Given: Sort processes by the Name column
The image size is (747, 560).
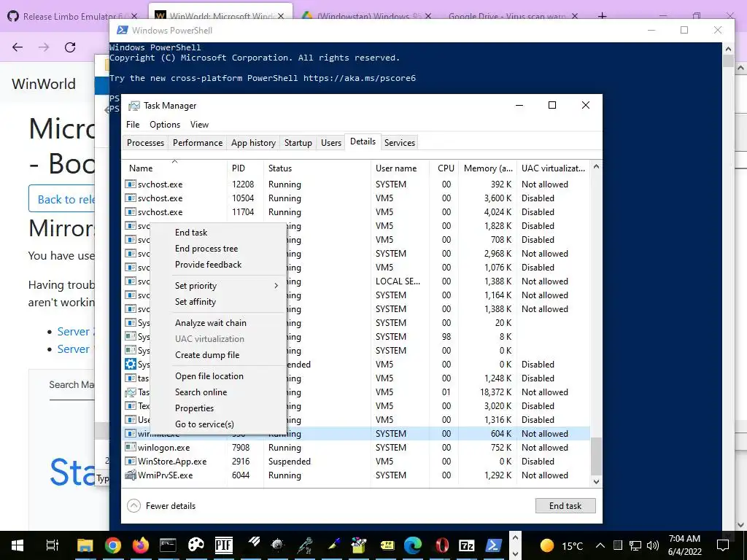Looking at the screenshot, I should click(174, 168).
